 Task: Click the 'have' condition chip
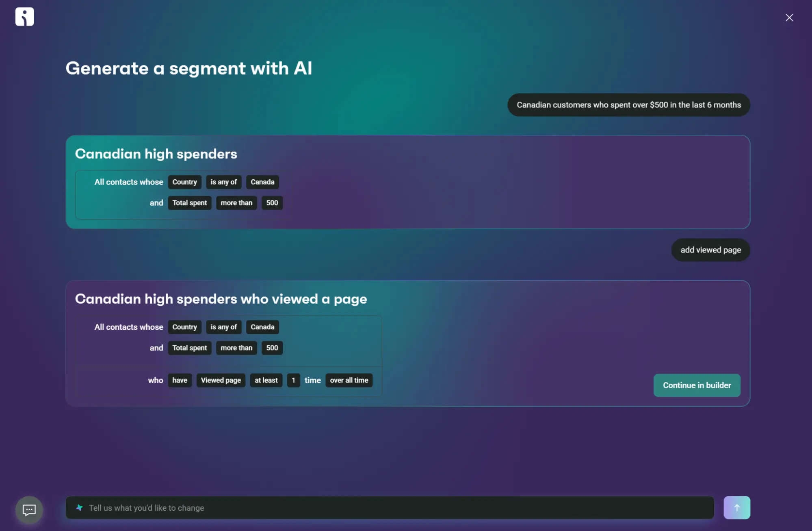pyautogui.click(x=180, y=380)
